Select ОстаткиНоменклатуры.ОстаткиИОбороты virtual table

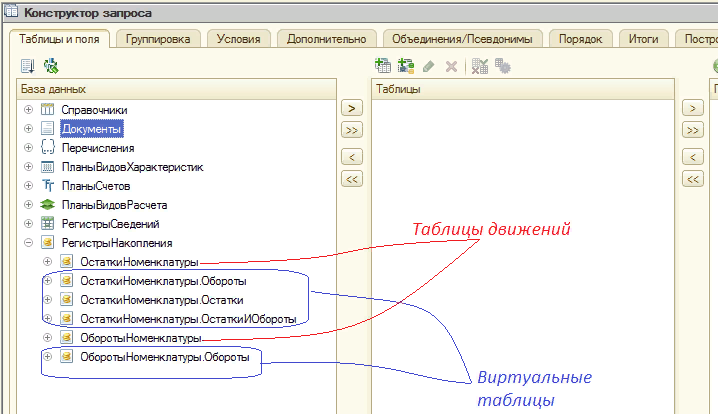pos(188,319)
